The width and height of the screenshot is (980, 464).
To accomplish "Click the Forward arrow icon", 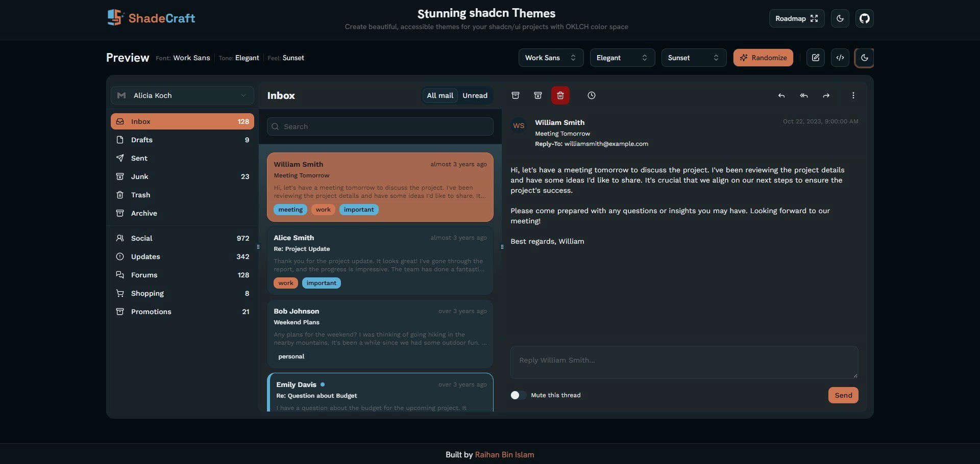I will (x=826, y=95).
